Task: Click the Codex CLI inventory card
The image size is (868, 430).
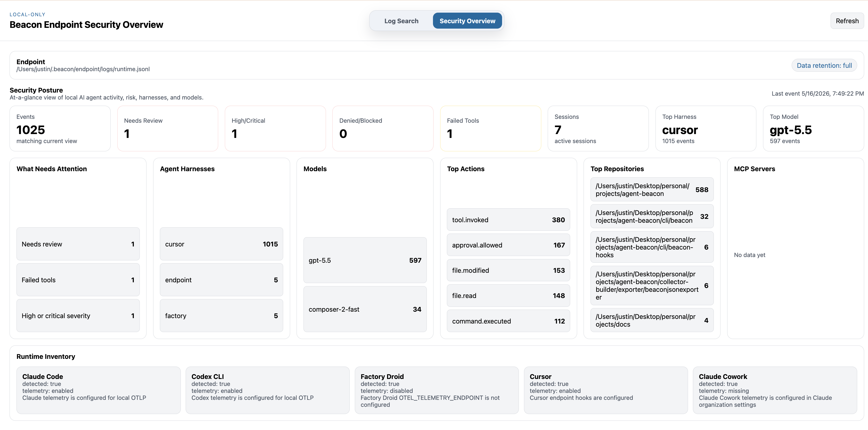Action: point(268,390)
